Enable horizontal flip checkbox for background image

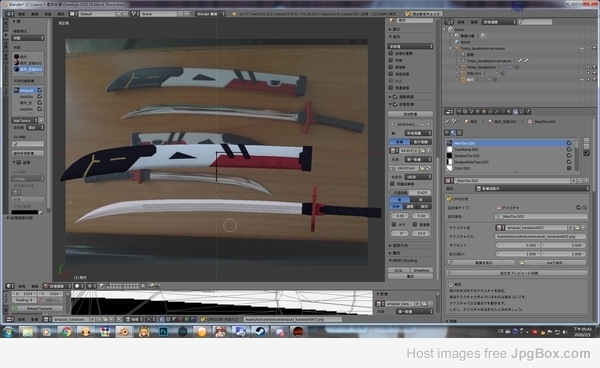pyautogui.click(x=394, y=225)
